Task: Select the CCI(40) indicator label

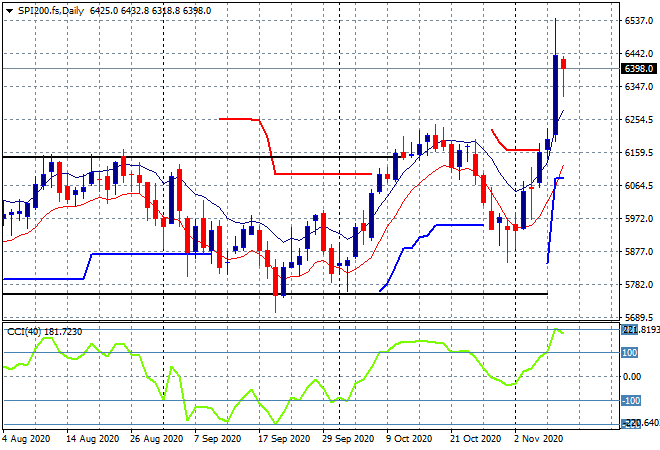Action: coord(24,332)
